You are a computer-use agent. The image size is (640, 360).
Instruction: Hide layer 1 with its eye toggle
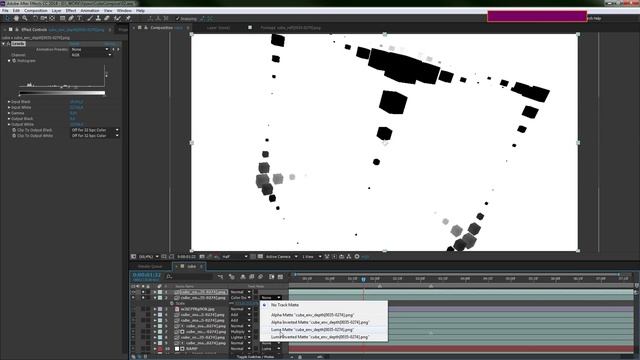click(133, 292)
